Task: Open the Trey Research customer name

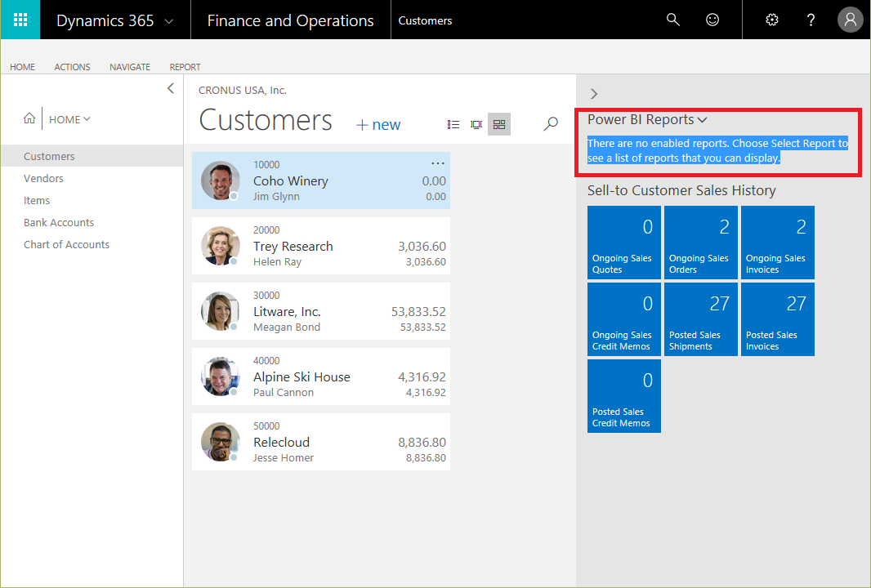Action: [293, 246]
